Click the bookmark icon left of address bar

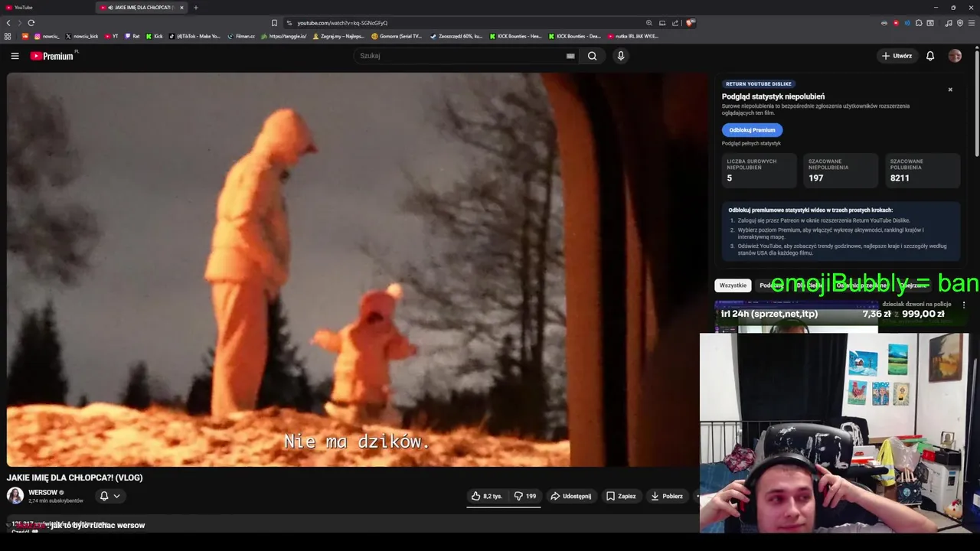[274, 23]
